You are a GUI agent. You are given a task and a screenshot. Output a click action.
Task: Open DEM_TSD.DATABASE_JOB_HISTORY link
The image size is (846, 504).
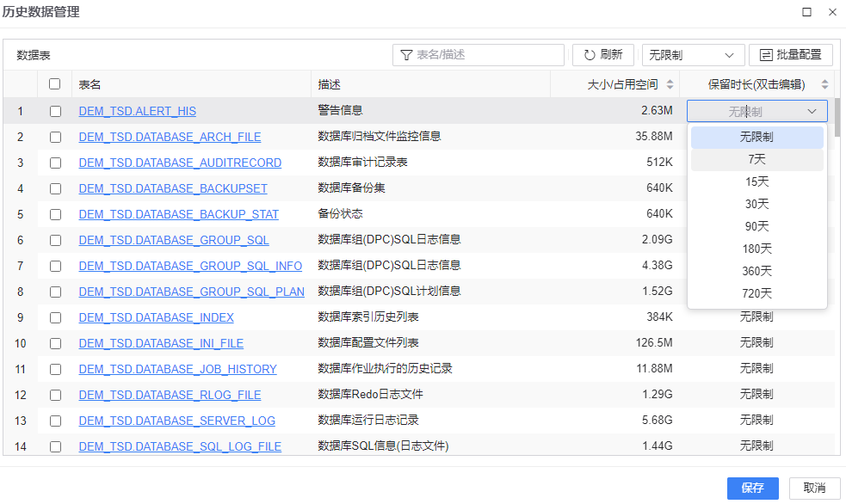coord(178,369)
